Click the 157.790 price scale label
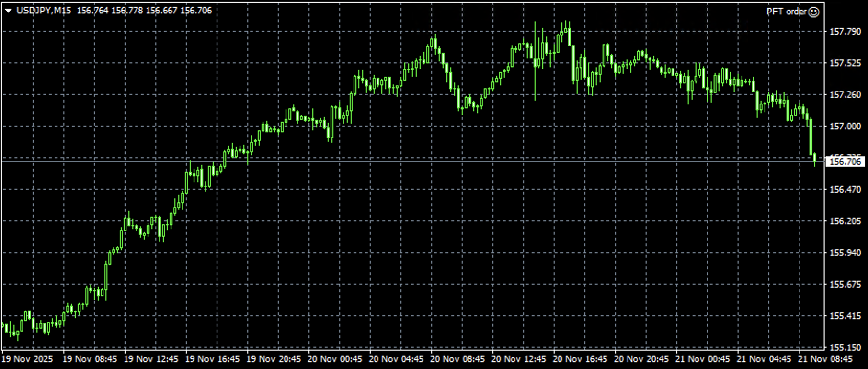The image size is (868, 369). coord(845,32)
